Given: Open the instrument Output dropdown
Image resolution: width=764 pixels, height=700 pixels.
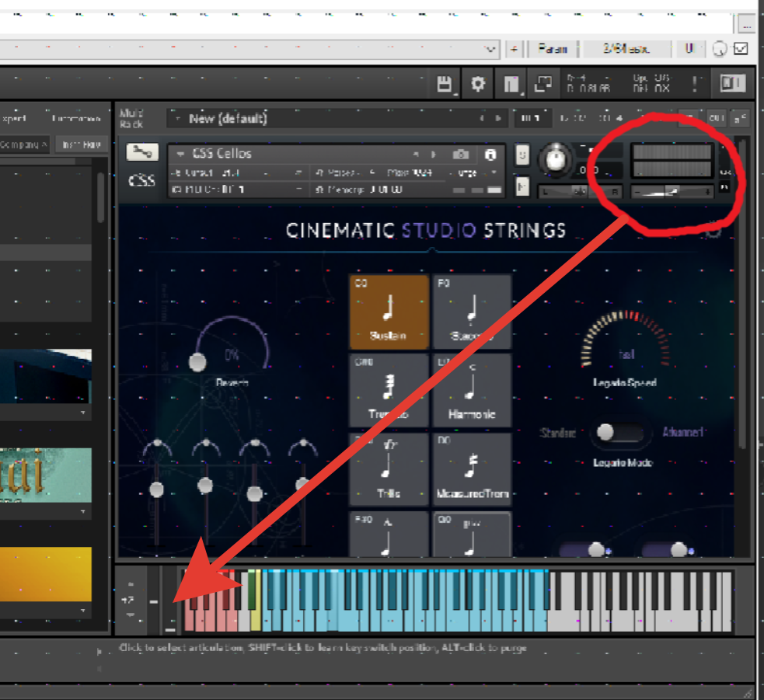Looking at the screenshot, I should coord(298,172).
